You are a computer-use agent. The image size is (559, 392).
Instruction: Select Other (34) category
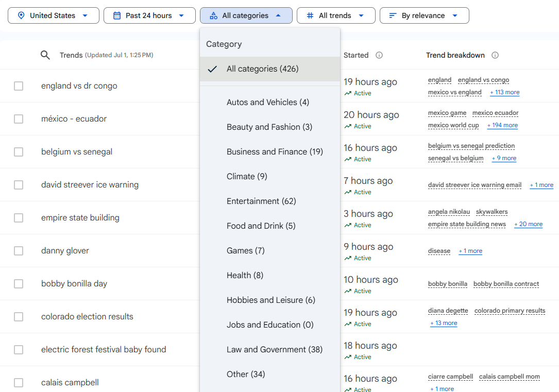270,374
